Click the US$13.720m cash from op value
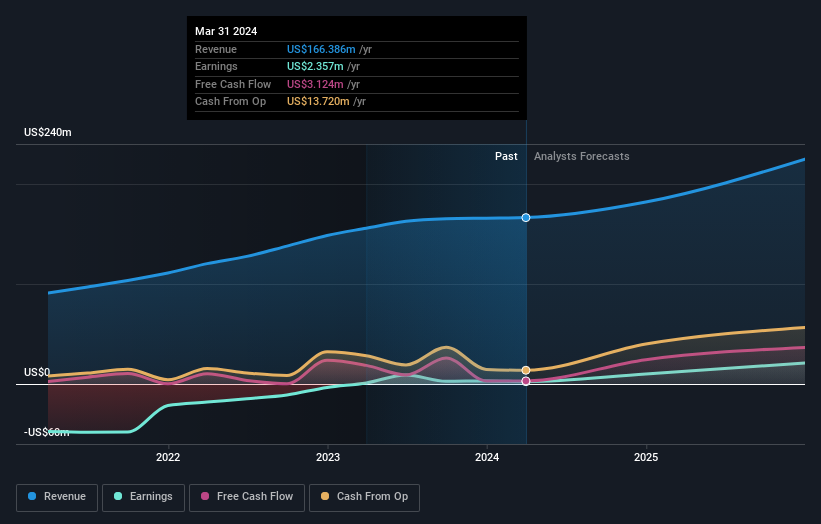Viewport: 821px width, 524px height. [x=318, y=102]
